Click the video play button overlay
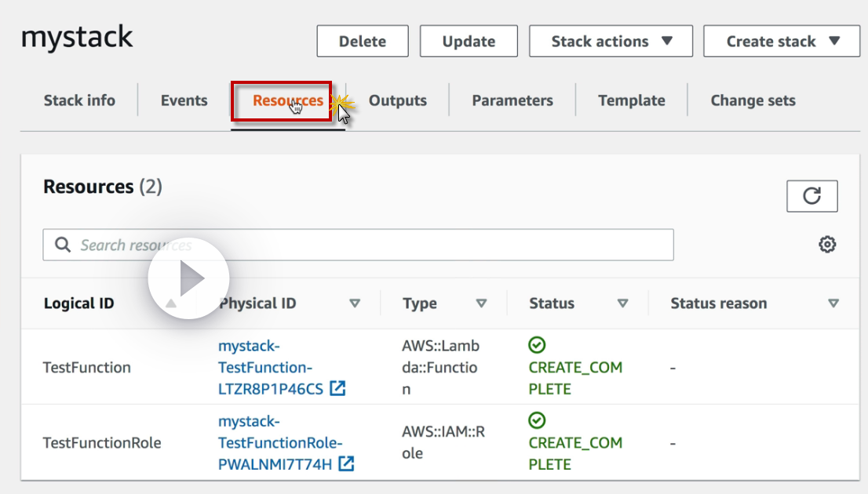 coord(188,278)
